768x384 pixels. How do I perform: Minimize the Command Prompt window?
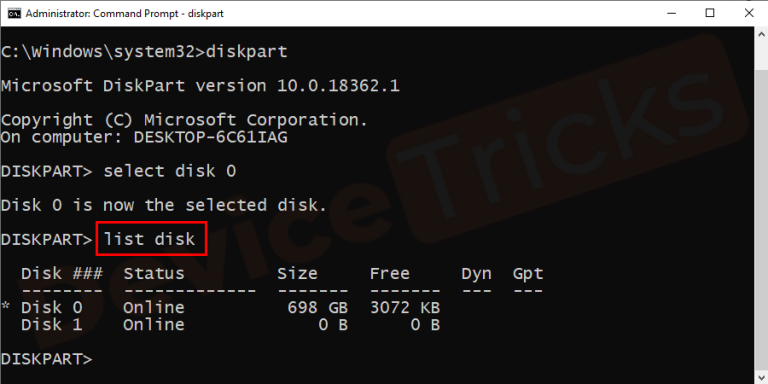pos(670,13)
